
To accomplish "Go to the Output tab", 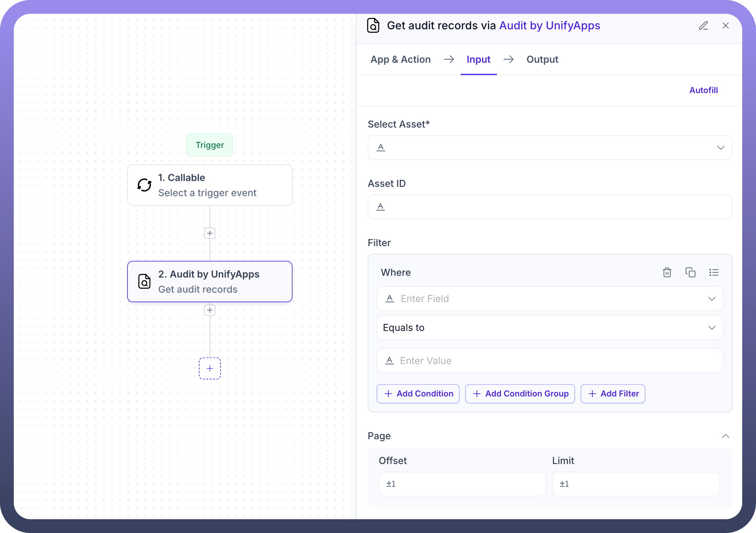I will tap(542, 59).
